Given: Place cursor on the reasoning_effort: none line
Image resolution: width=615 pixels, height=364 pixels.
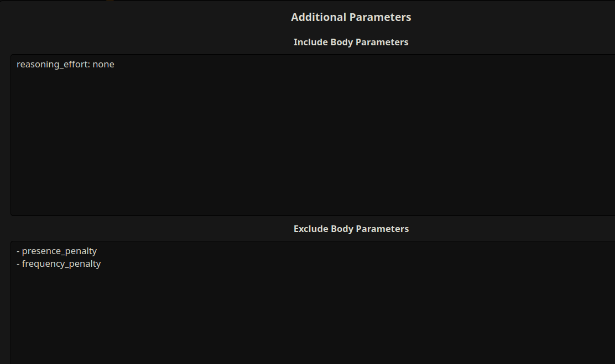Looking at the screenshot, I should [65, 64].
